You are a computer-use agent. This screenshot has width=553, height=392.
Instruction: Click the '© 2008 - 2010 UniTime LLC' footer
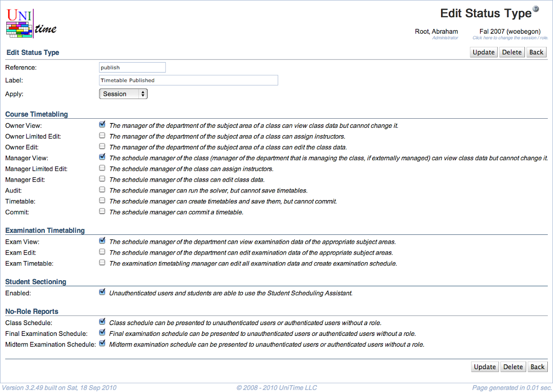click(x=276, y=388)
